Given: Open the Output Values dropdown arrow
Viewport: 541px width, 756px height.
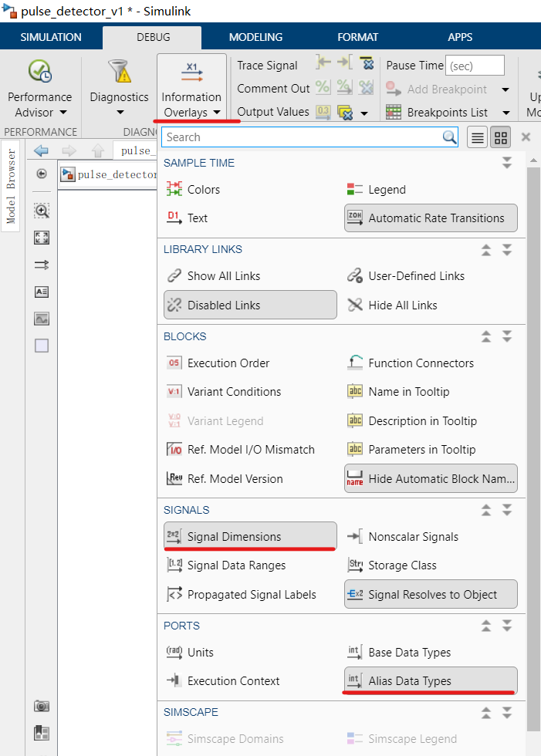Looking at the screenshot, I should click(364, 114).
